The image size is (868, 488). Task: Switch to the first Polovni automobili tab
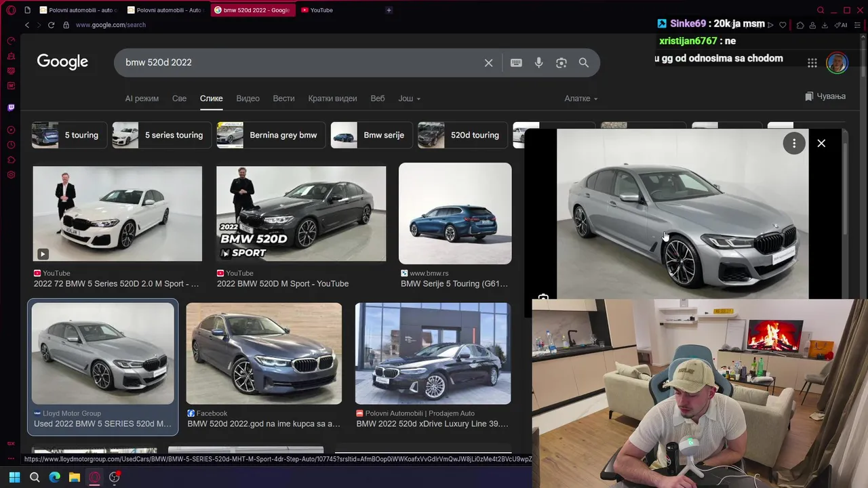tap(79, 10)
